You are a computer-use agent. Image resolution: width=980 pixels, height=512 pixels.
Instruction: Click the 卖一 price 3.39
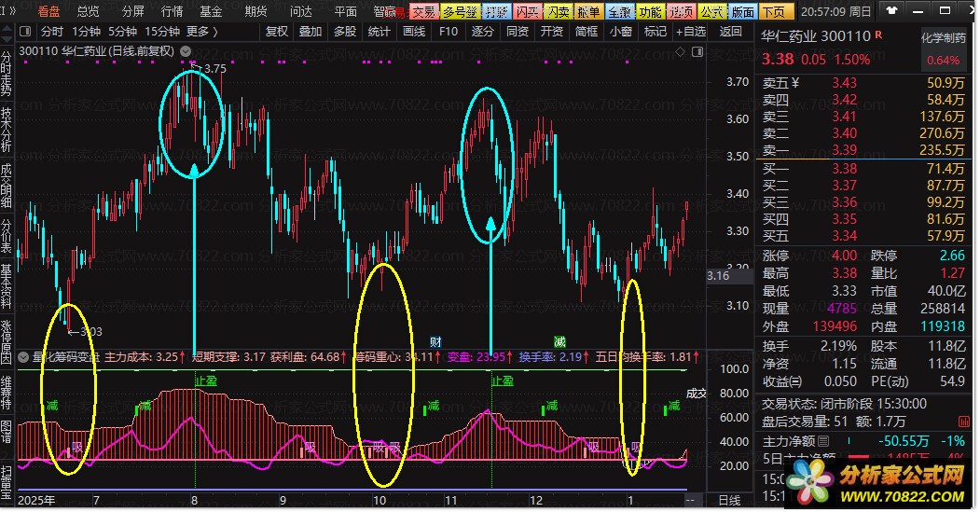tap(844, 150)
